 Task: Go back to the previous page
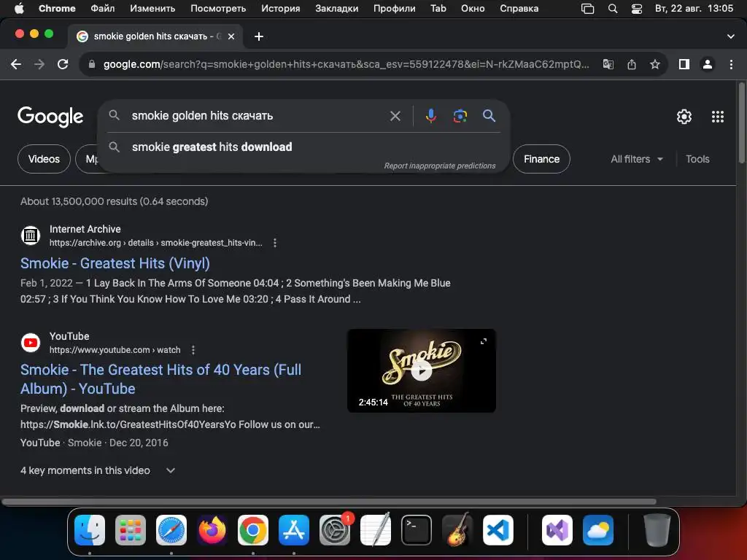pos(16,64)
